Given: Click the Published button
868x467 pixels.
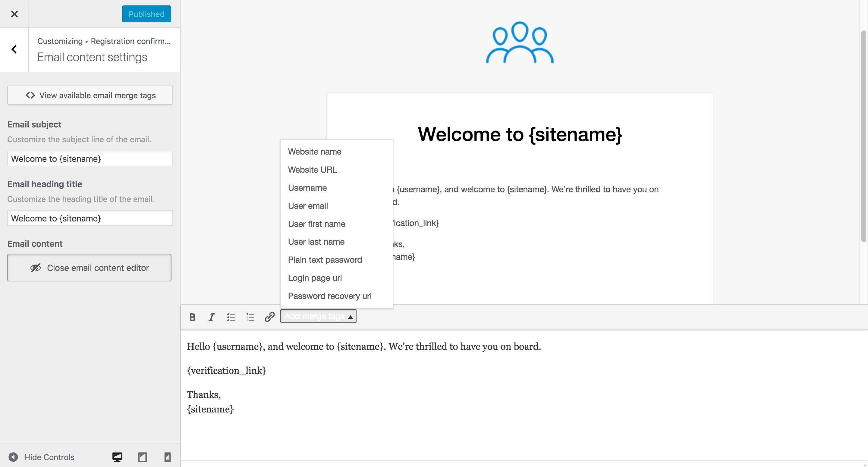Looking at the screenshot, I should click(146, 14).
